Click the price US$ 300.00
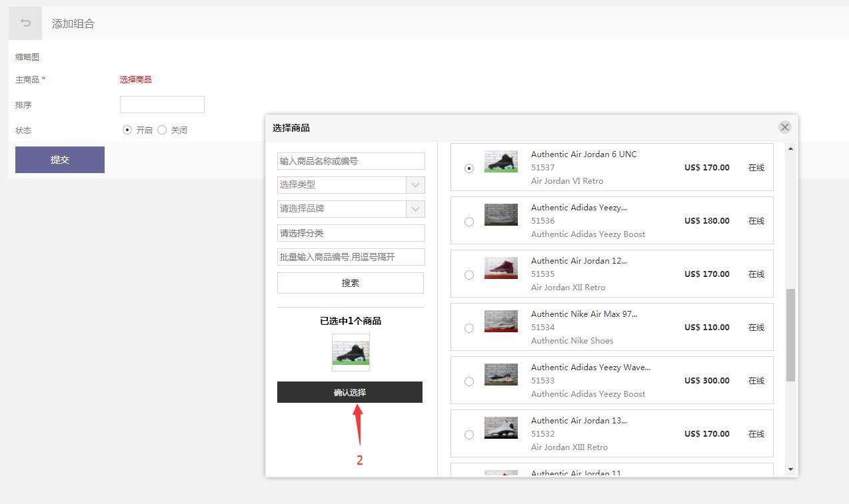The height and width of the screenshot is (504, 849). click(707, 380)
